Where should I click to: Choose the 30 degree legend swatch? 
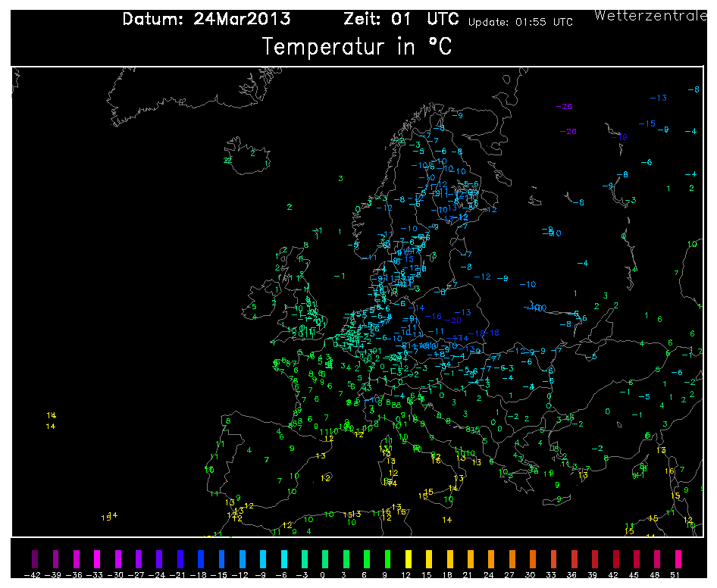tap(533, 558)
